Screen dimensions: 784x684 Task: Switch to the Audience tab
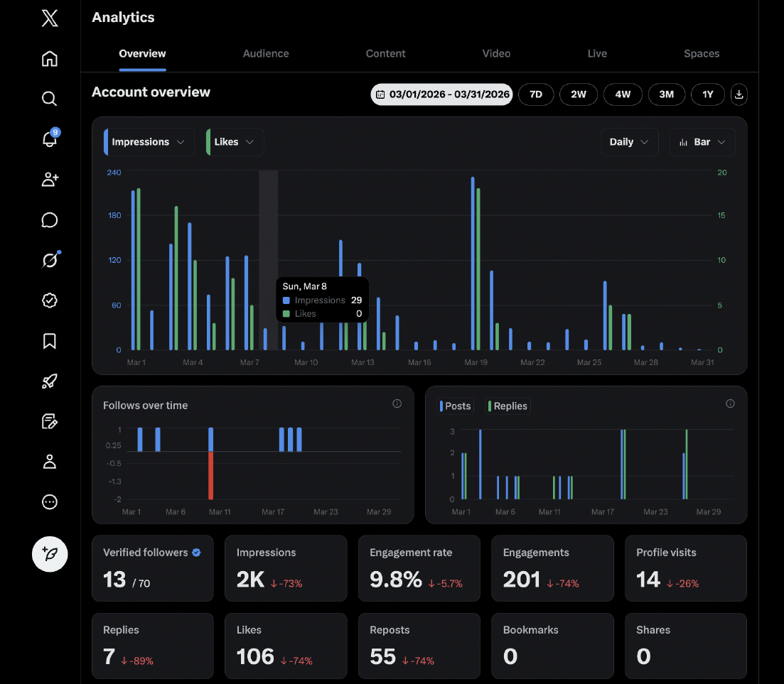pyautogui.click(x=266, y=54)
